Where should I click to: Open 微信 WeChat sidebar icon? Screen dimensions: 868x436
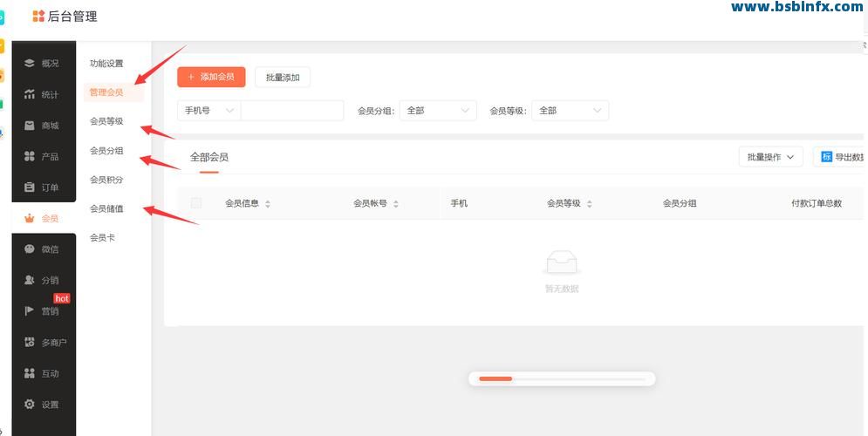(x=30, y=249)
